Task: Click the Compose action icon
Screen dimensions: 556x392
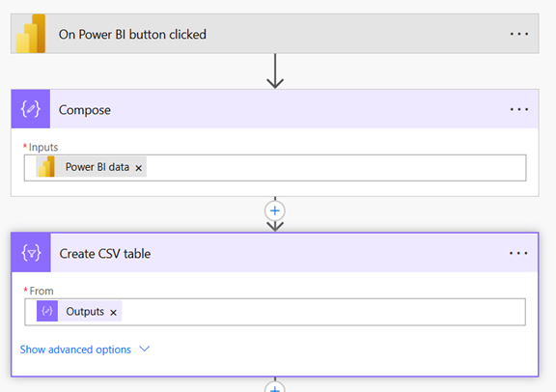Action: (31, 109)
